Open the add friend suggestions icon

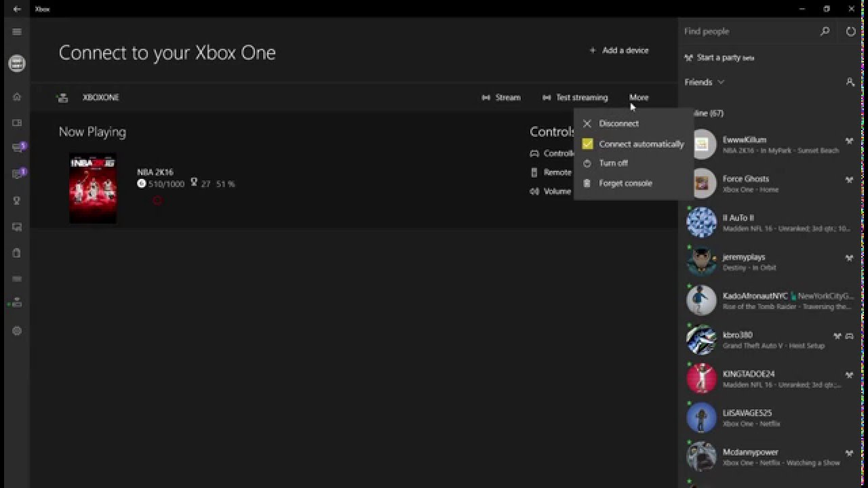click(x=850, y=82)
